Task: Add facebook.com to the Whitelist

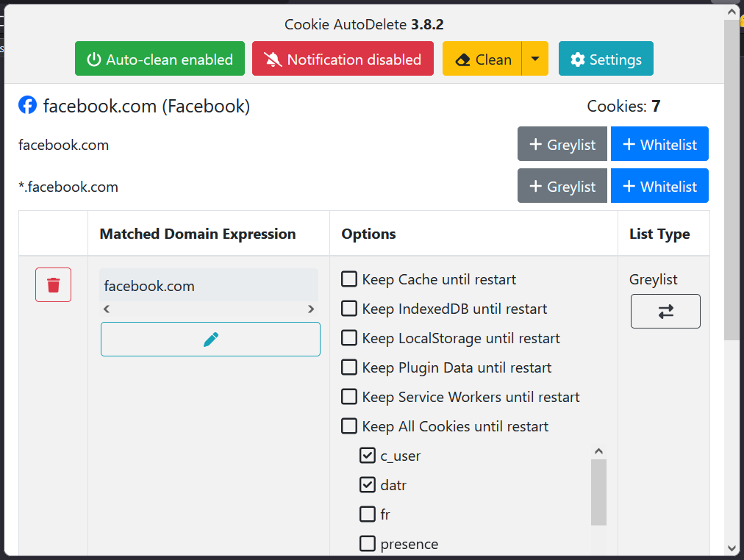Action: click(x=659, y=144)
